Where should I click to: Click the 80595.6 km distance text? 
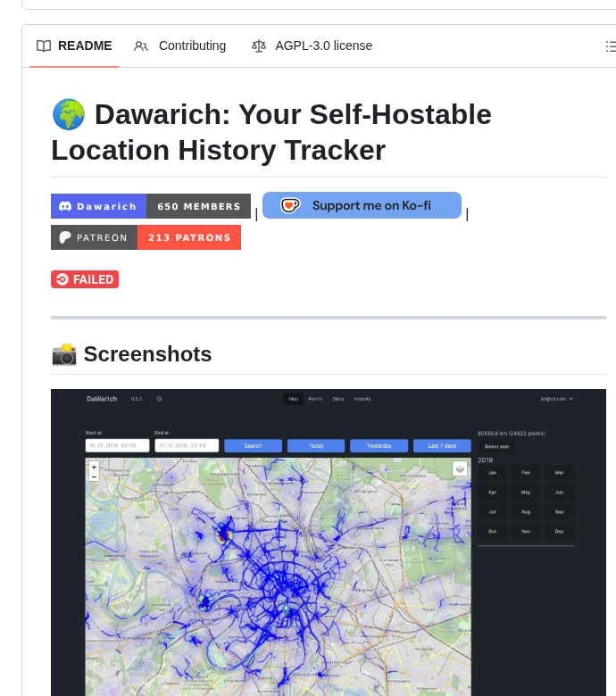[x=512, y=434]
